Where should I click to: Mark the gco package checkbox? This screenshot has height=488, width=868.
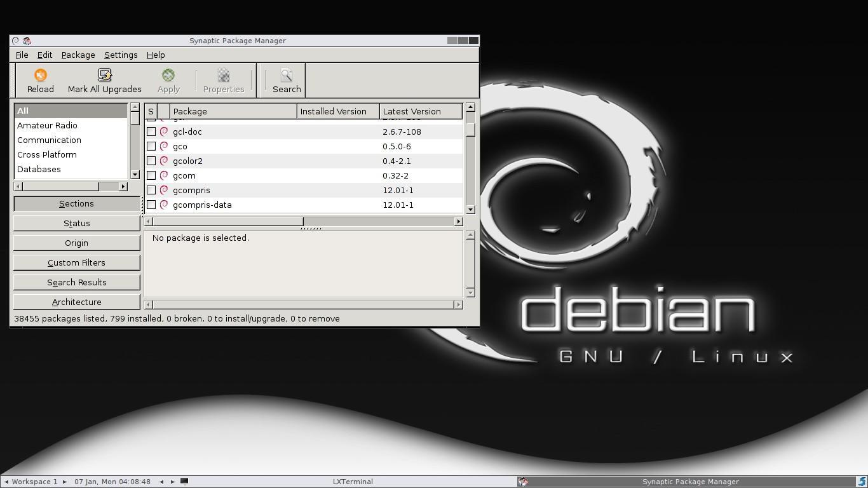pos(151,146)
